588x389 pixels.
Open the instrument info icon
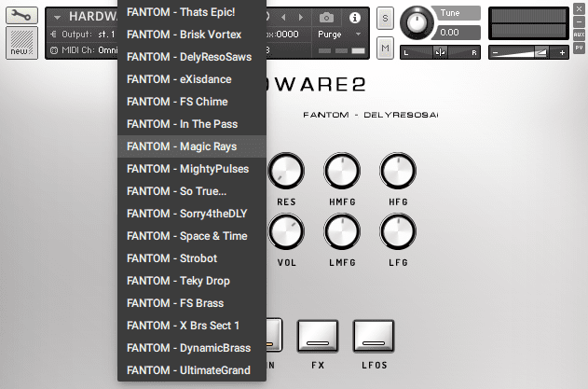tap(355, 18)
